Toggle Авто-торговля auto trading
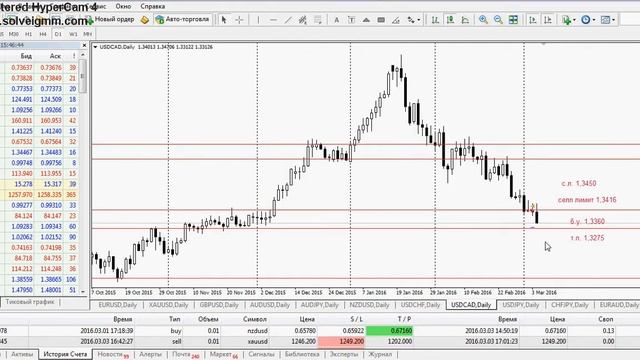The width and height of the screenshot is (640, 360). [182, 19]
